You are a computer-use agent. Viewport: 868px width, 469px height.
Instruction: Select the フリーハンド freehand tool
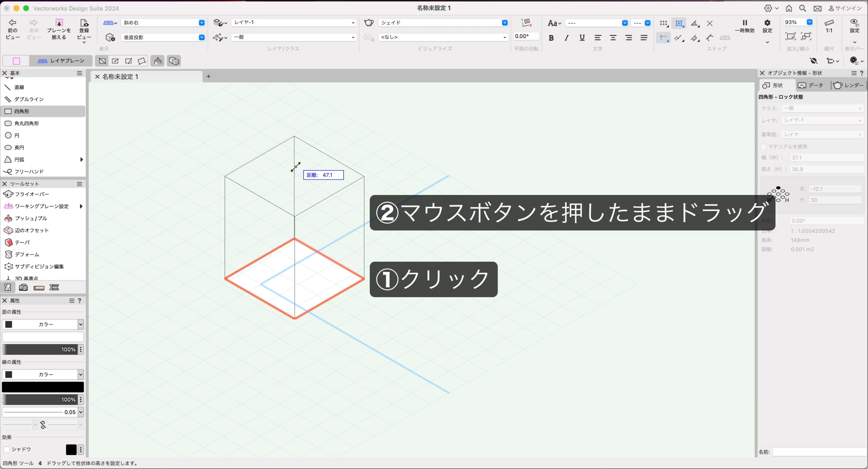click(43, 172)
